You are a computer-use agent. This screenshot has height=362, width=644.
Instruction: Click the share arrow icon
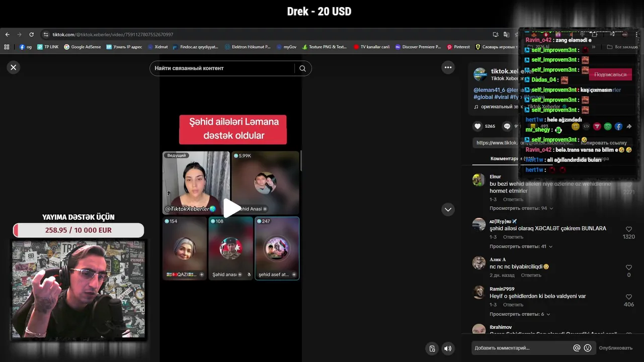tap(629, 126)
